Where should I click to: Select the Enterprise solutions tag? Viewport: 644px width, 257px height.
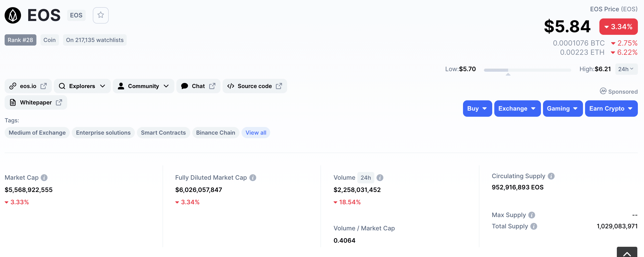103,133
